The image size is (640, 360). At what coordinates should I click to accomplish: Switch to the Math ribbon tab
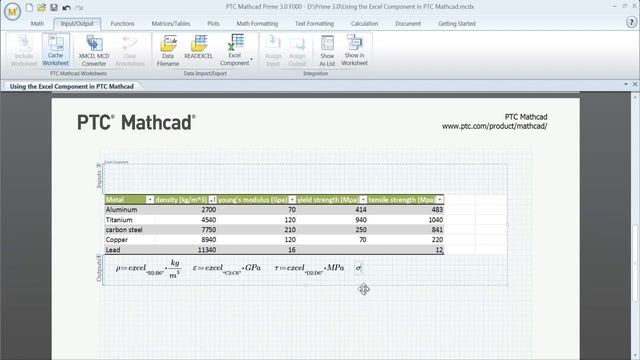(37, 24)
